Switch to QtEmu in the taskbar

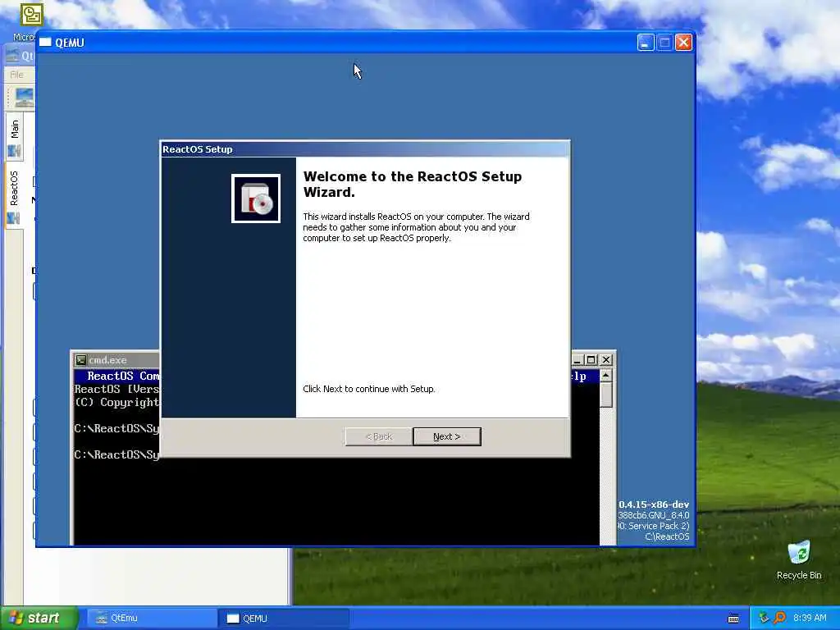pyautogui.click(x=151, y=619)
